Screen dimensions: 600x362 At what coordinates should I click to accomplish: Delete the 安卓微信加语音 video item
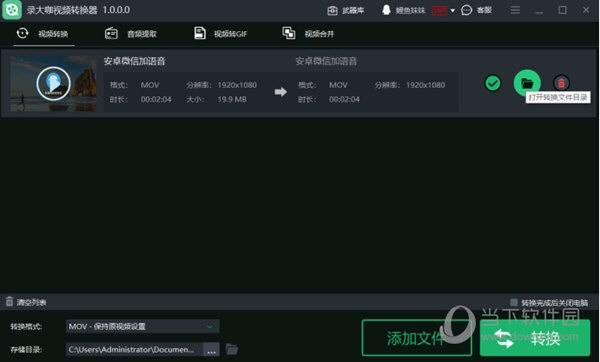pyautogui.click(x=561, y=83)
